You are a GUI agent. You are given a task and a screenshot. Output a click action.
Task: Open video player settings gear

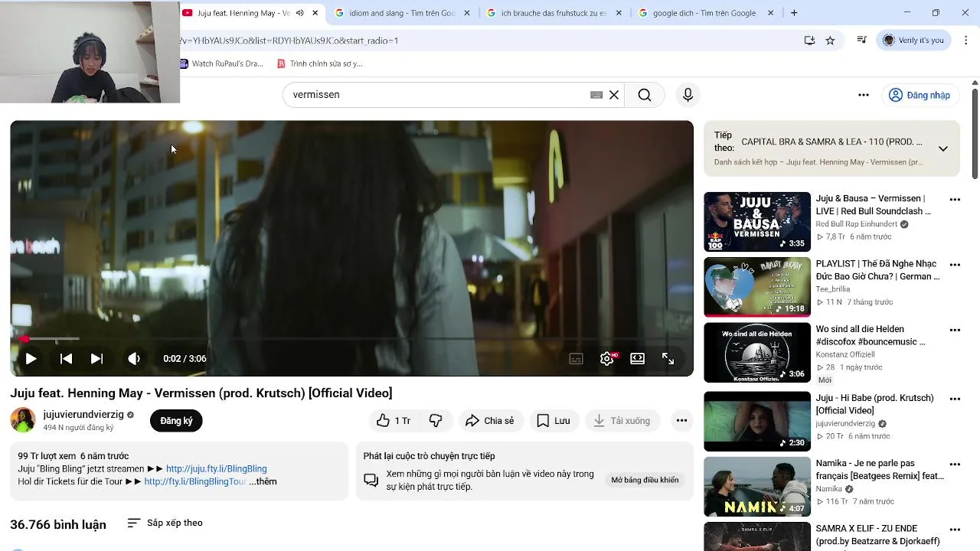coord(607,358)
